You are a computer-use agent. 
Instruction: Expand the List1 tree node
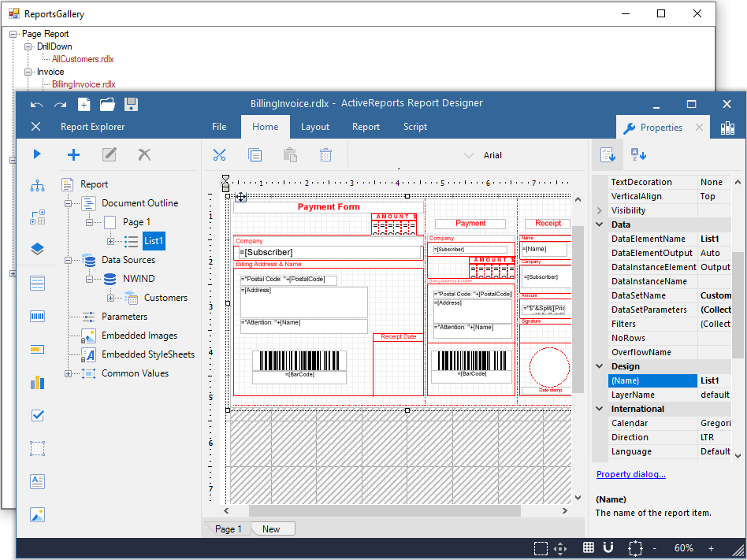click(110, 242)
